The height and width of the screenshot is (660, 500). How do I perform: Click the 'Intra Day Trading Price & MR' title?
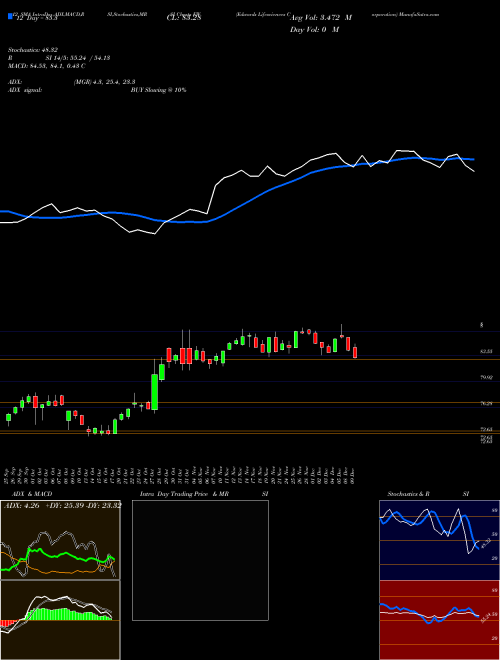click(x=184, y=494)
